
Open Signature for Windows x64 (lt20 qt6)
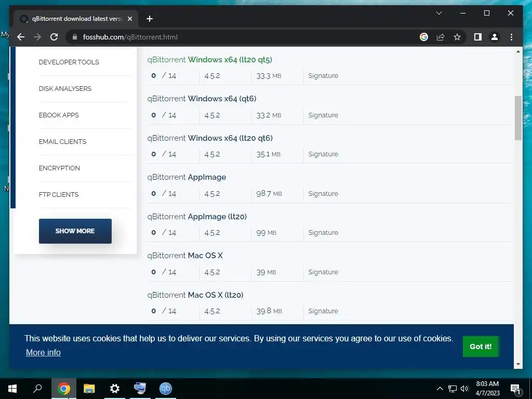point(323,154)
